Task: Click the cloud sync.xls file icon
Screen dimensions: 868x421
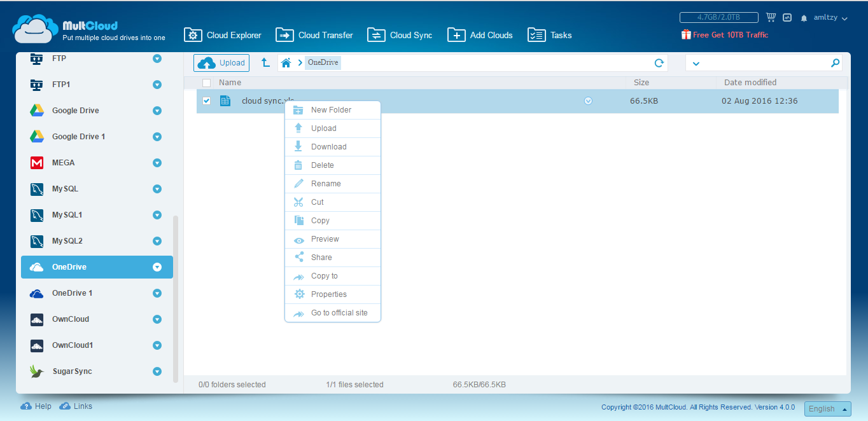Action: (x=225, y=100)
